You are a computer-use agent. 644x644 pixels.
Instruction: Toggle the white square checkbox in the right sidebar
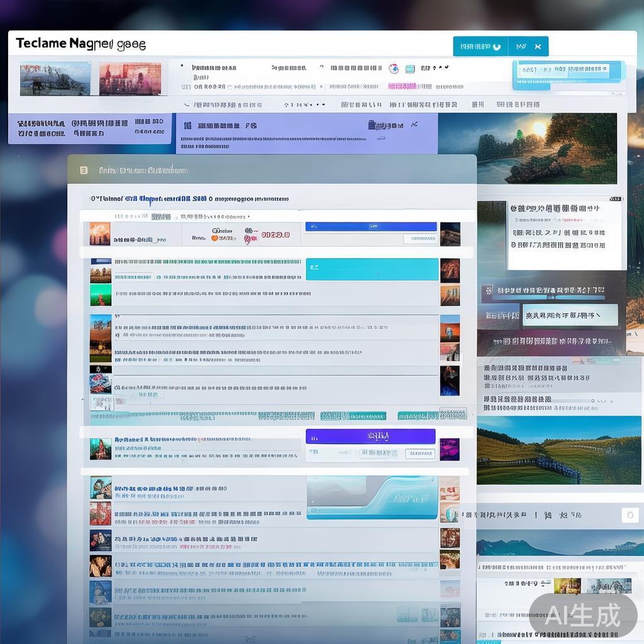pyautogui.click(x=630, y=515)
